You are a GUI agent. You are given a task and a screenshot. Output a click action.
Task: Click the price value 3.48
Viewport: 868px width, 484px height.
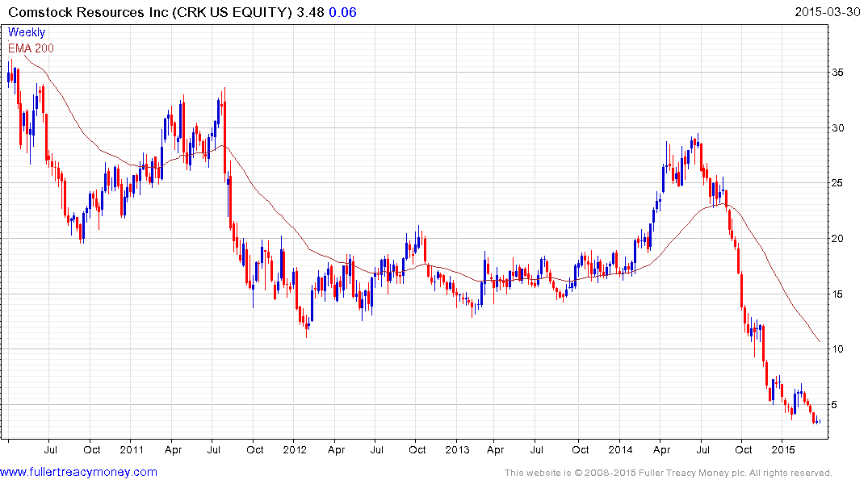pos(310,12)
